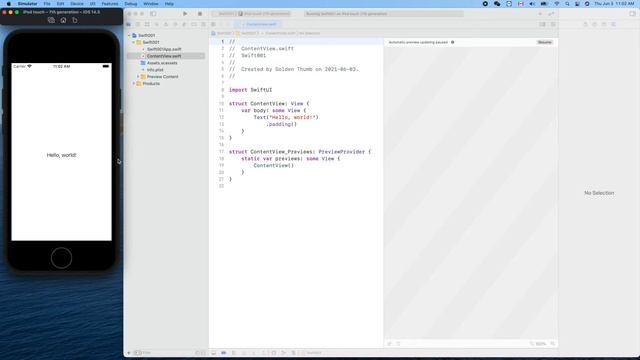The width and height of the screenshot is (640, 360).
Task: Click the related items grid icon in editor
Action: tap(213, 24)
